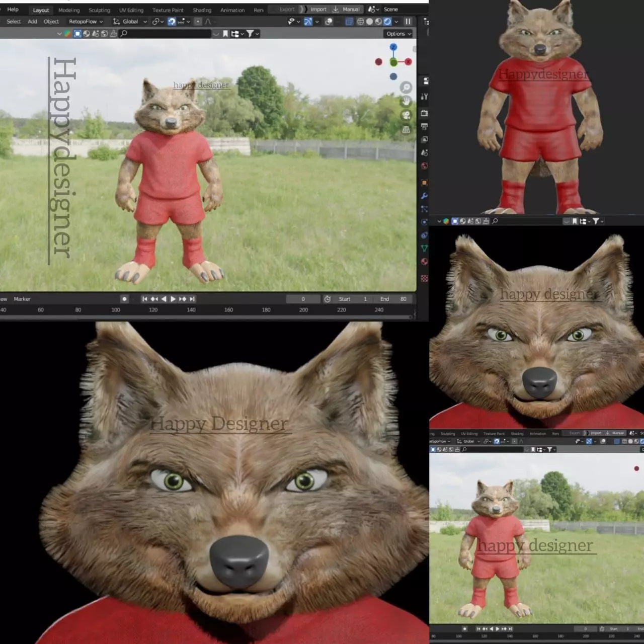Viewport: 644px width, 644px height.
Task: Switch to the Shading workspace tab
Action: tap(202, 10)
